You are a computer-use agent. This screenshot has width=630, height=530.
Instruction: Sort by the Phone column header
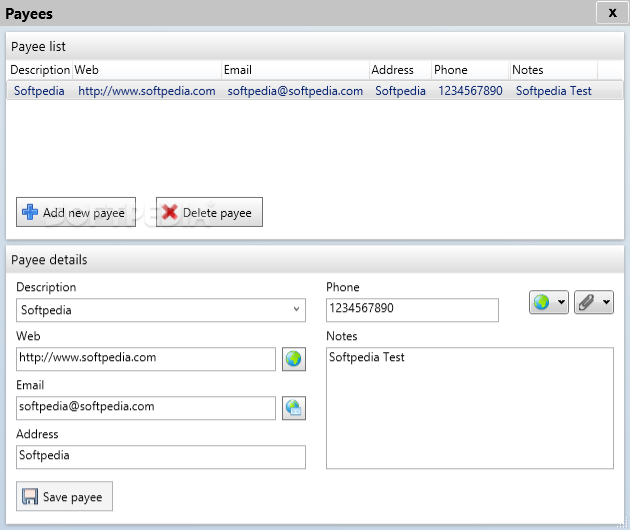pyautogui.click(x=471, y=70)
